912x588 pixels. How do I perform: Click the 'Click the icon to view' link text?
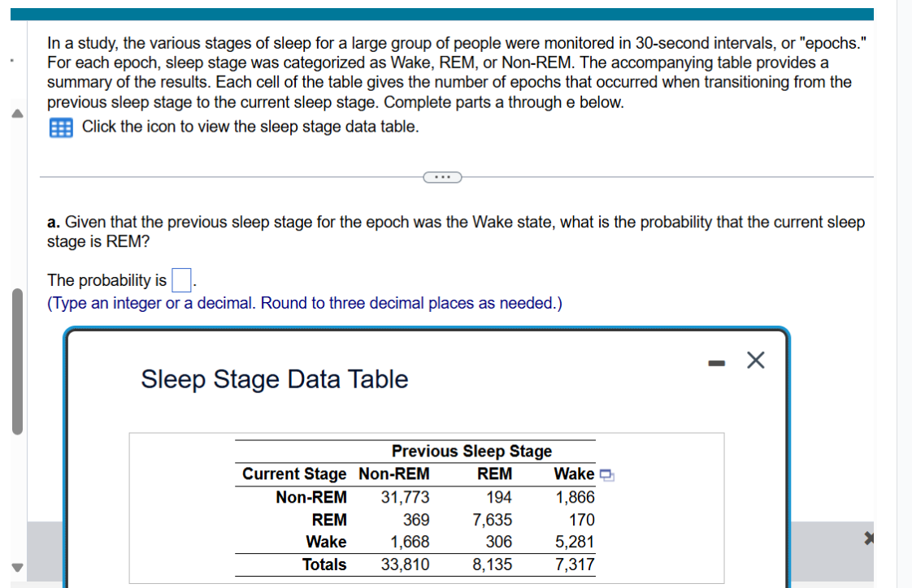(x=250, y=127)
